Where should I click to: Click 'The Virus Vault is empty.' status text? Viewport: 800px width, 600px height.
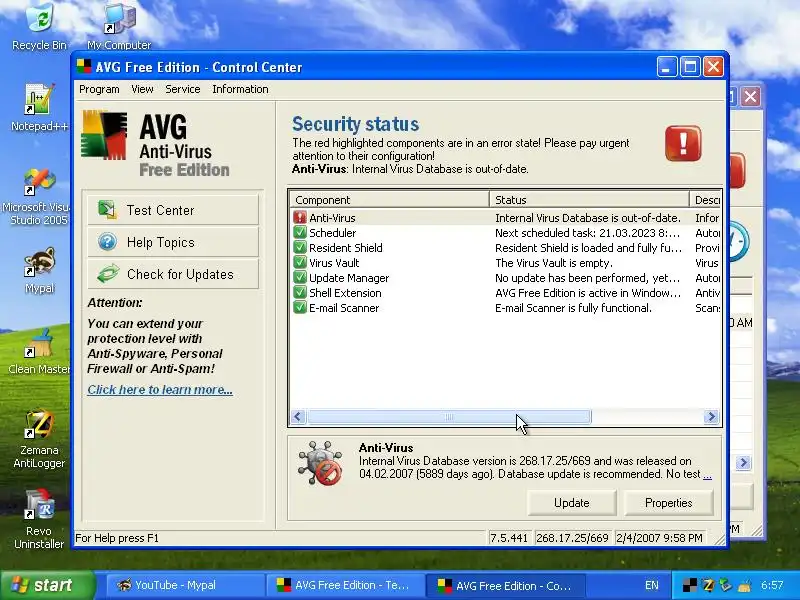(x=554, y=263)
